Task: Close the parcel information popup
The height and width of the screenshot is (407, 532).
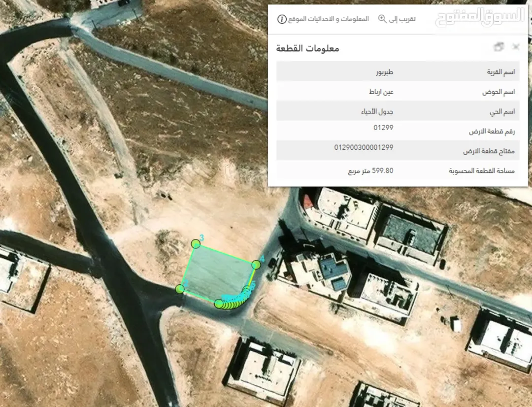Action: coord(516,47)
